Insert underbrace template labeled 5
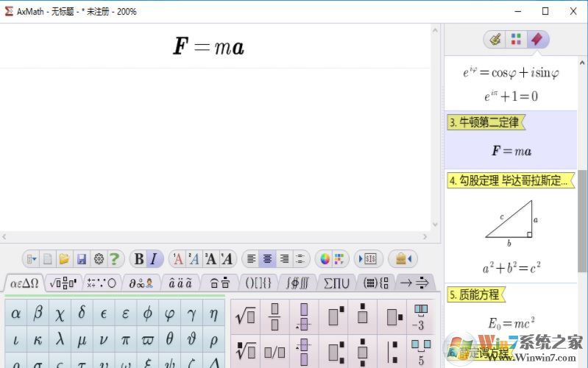This screenshot has height=368, width=588. [x=421, y=352]
